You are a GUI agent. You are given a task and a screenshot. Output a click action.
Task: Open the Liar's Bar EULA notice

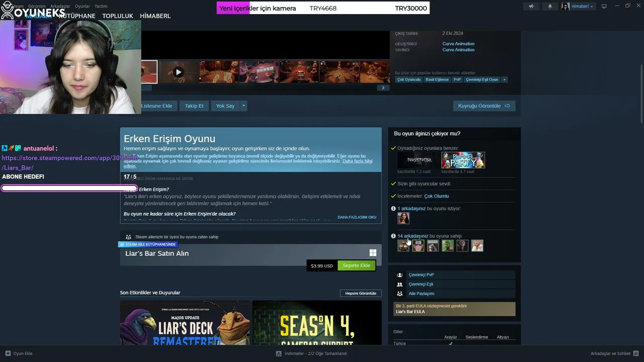454,309
